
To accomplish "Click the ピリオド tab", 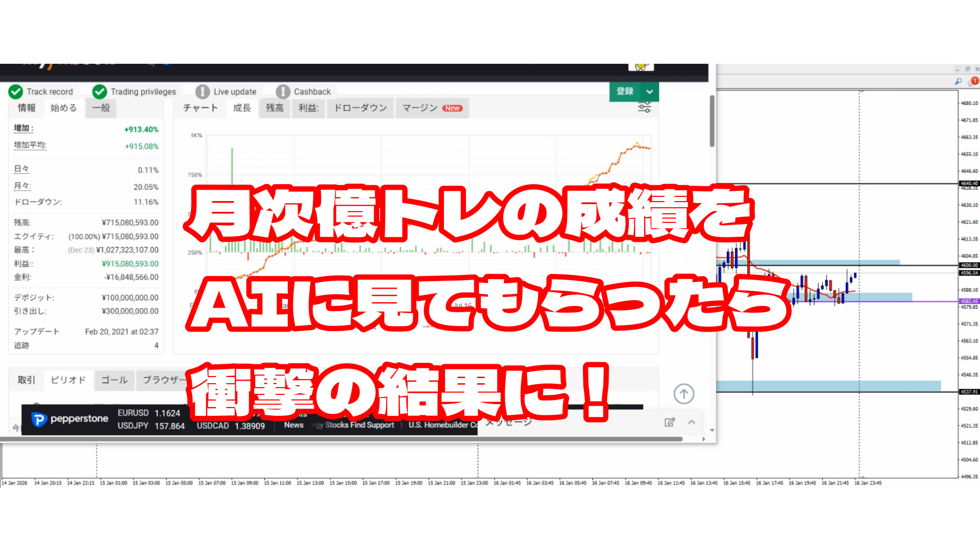I will [68, 380].
